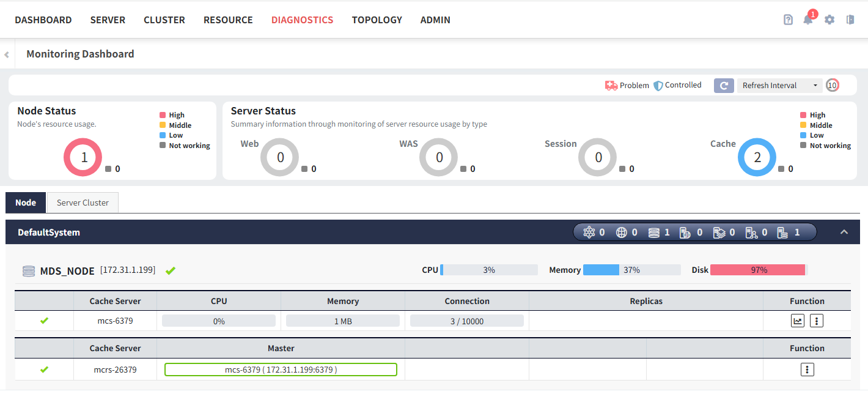
Task: Select the master entry mcs-6379 (172.31.1.199:6379)
Action: [x=281, y=369]
